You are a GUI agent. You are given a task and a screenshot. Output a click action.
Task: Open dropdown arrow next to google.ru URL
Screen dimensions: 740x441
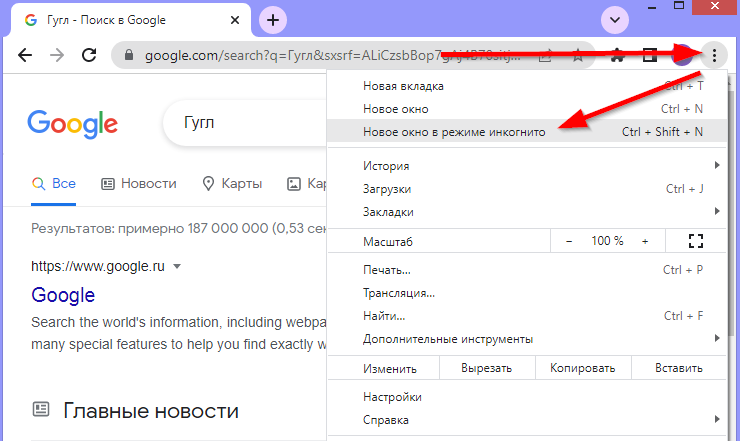pos(177,267)
